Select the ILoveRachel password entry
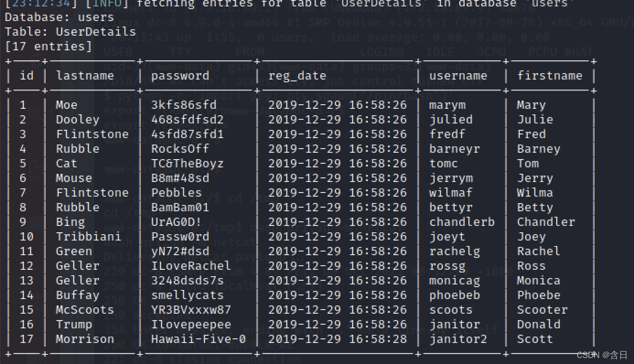The width and height of the screenshot is (634, 364). pos(191,266)
